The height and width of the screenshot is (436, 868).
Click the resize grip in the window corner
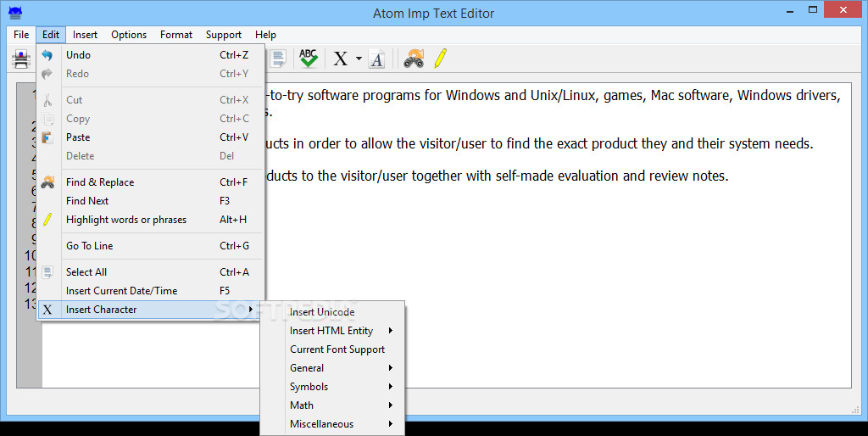tap(855, 410)
